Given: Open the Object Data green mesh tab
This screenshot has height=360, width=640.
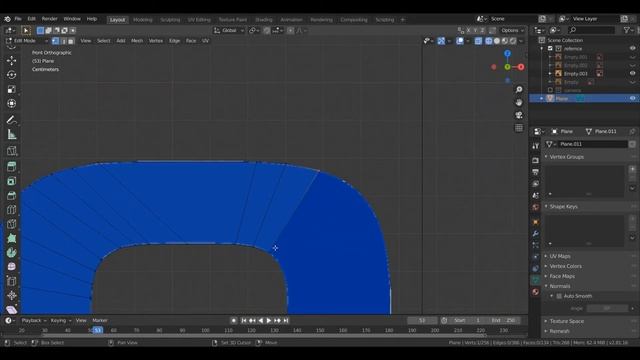Looking at the screenshot, I should 536,280.
